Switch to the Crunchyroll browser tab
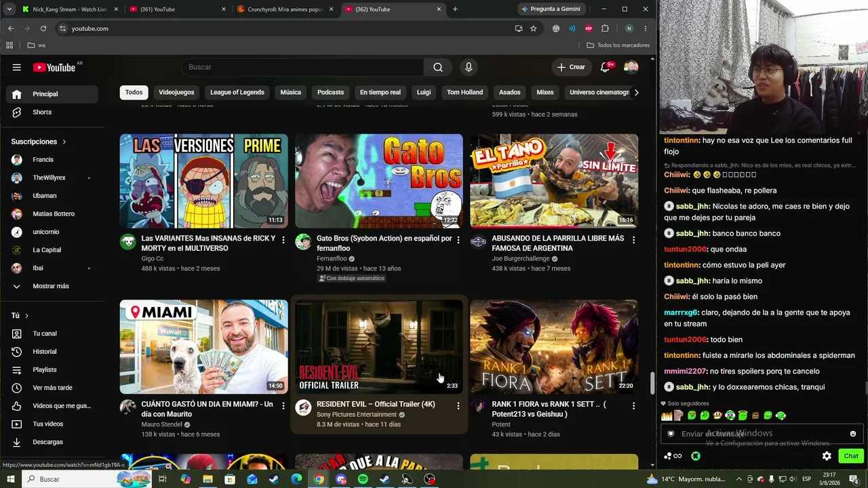Viewport: 868px width, 488px height. pyautogui.click(x=285, y=9)
